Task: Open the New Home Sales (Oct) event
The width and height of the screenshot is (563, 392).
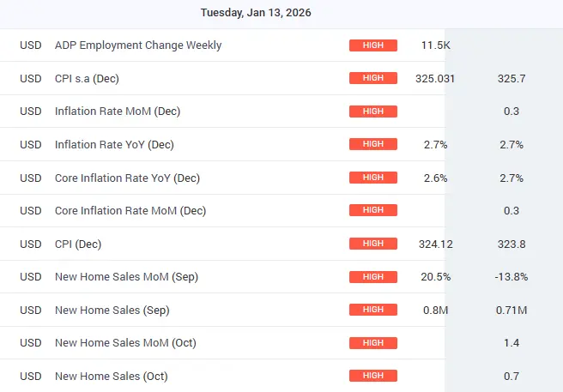Action: pos(111,376)
